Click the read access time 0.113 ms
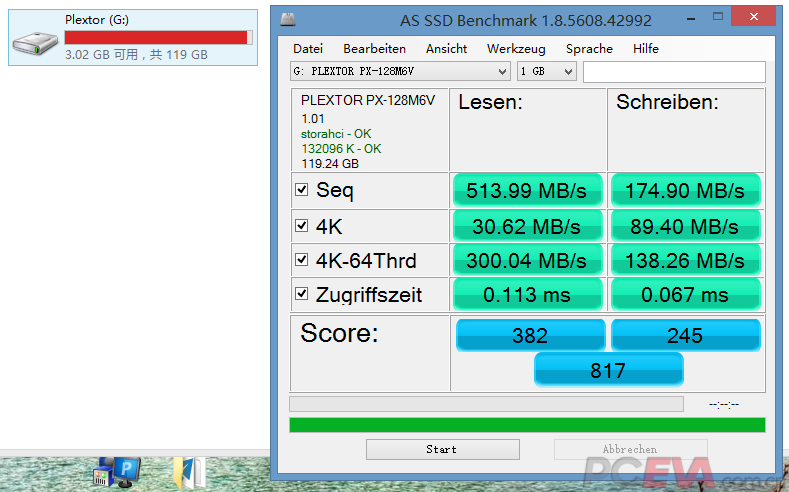The image size is (789, 492). pyautogui.click(x=527, y=295)
